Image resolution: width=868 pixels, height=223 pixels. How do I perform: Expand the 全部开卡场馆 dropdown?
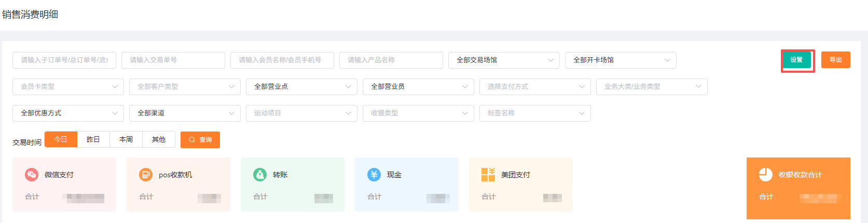(620, 60)
